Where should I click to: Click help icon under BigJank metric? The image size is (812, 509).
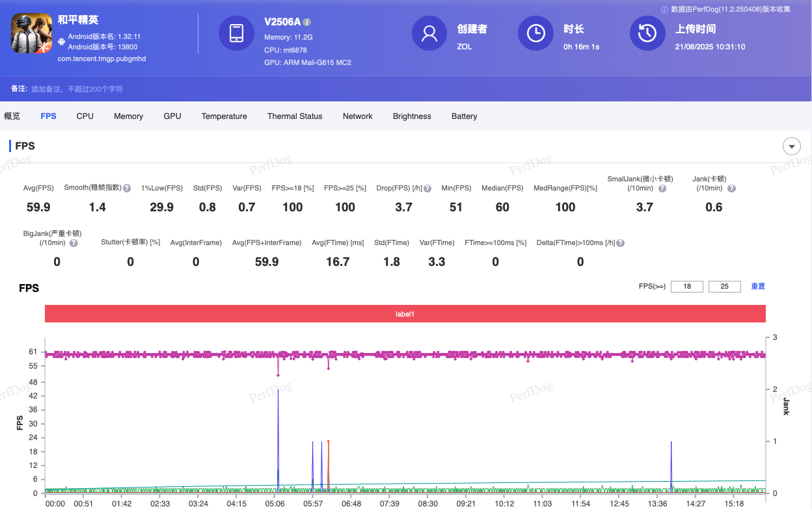(74, 243)
